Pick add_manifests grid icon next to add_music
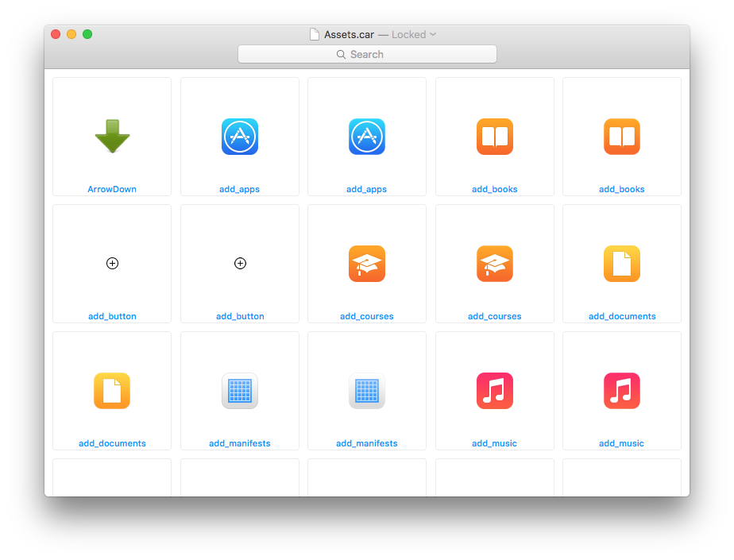This screenshot has width=734, height=560. click(367, 391)
